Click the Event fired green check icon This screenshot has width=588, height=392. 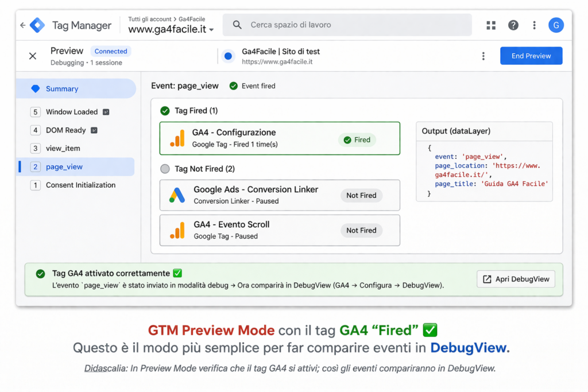[x=233, y=86]
